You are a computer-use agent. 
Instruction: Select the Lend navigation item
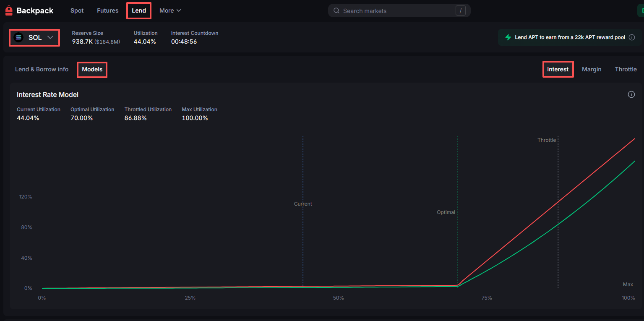(139, 10)
